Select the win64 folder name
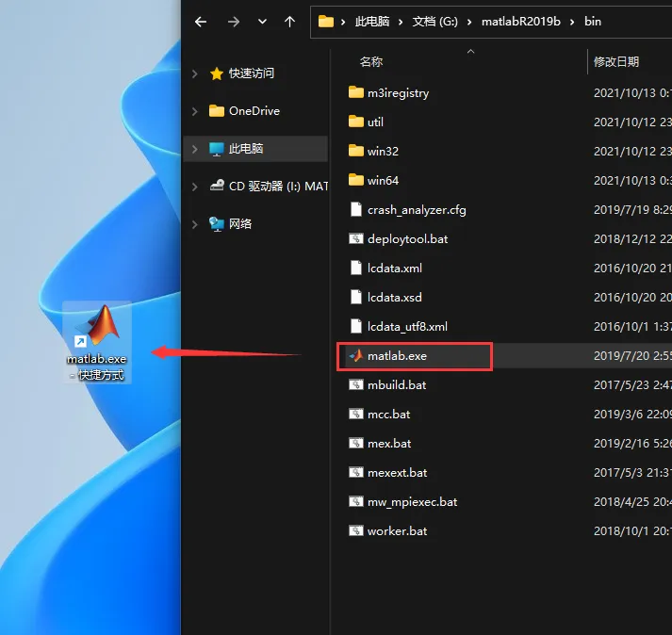 tap(383, 180)
